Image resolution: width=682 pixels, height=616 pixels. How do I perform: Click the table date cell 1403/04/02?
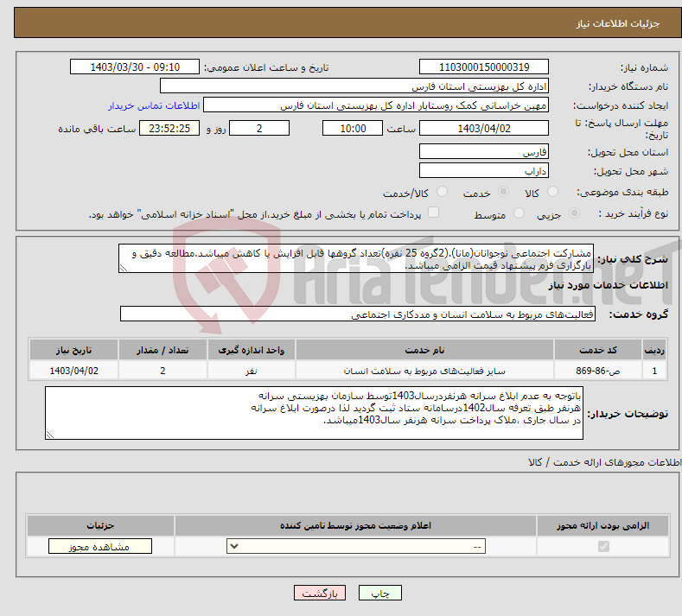(x=73, y=371)
